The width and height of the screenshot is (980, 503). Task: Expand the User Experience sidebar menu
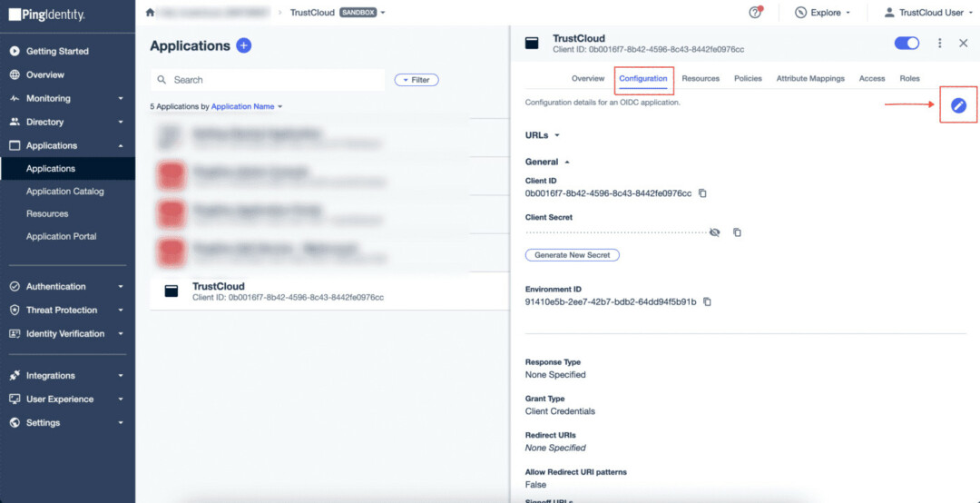click(x=121, y=399)
